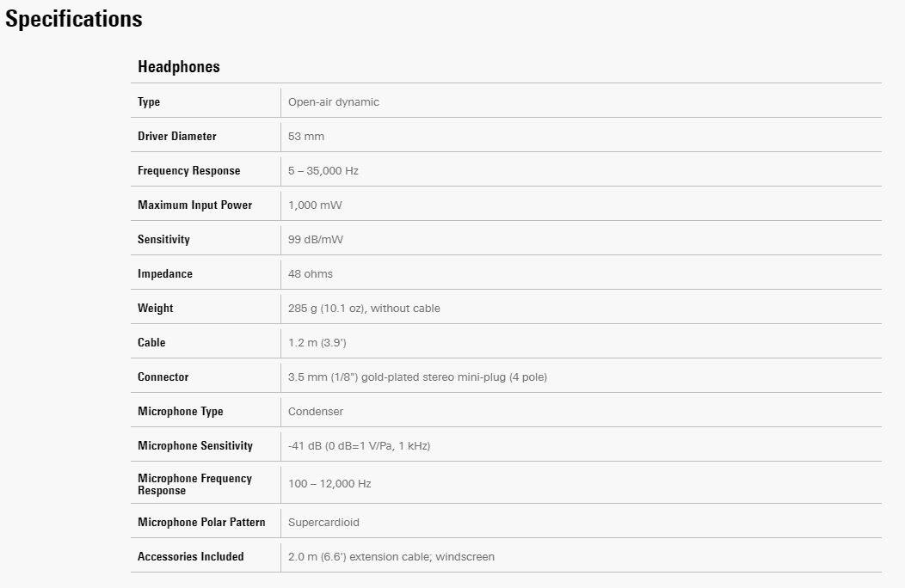Image resolution: width=905 pixels, height=588 pixels.
Task: Click the extension cable; windscreen accessories text
Action: pos(391,557)
